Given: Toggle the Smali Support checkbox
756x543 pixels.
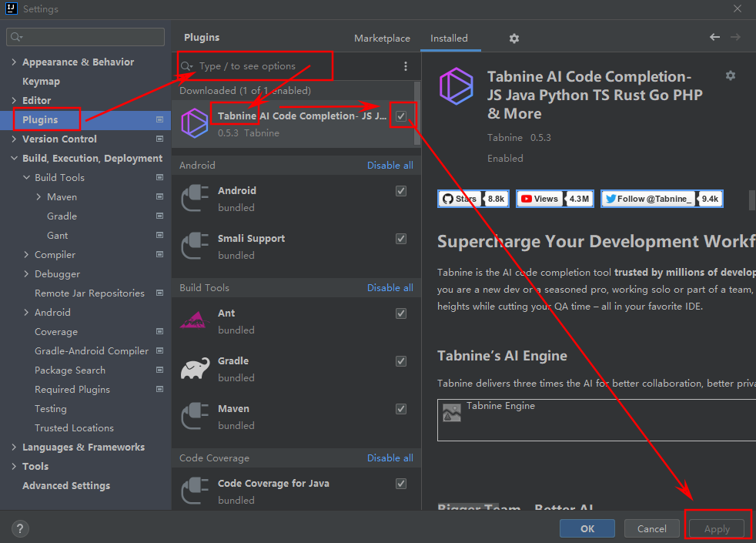Looking at the screenshot, I should pyautogui.click(x=400, y=239).
